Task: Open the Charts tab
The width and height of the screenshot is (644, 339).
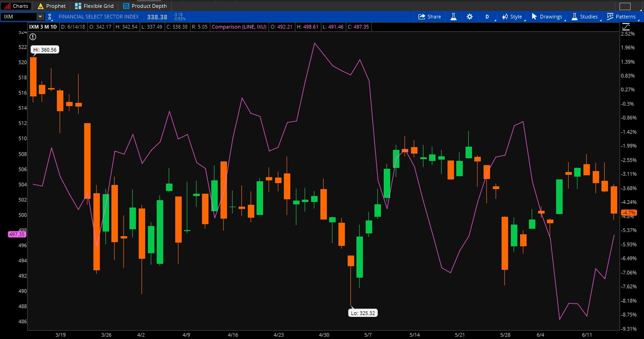Action: 17,6
